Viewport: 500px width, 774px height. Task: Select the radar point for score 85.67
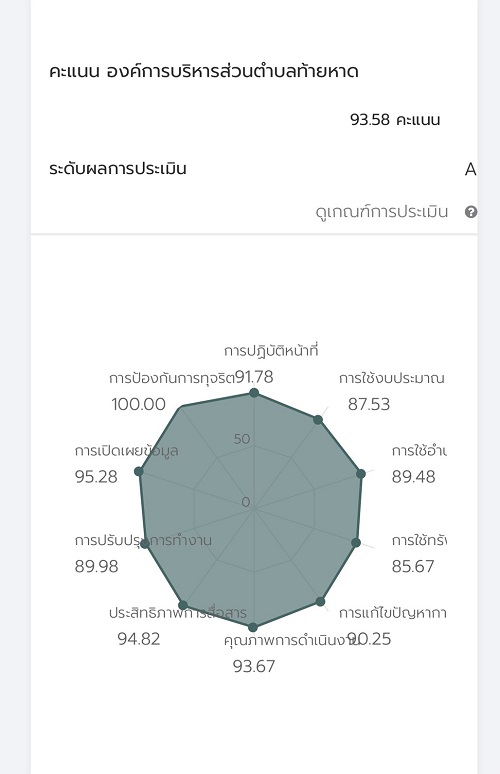pos(356,542)
